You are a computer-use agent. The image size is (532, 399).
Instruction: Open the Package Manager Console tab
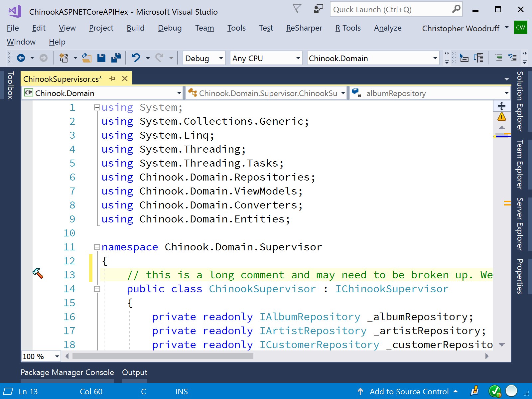(x=67, y=372)
